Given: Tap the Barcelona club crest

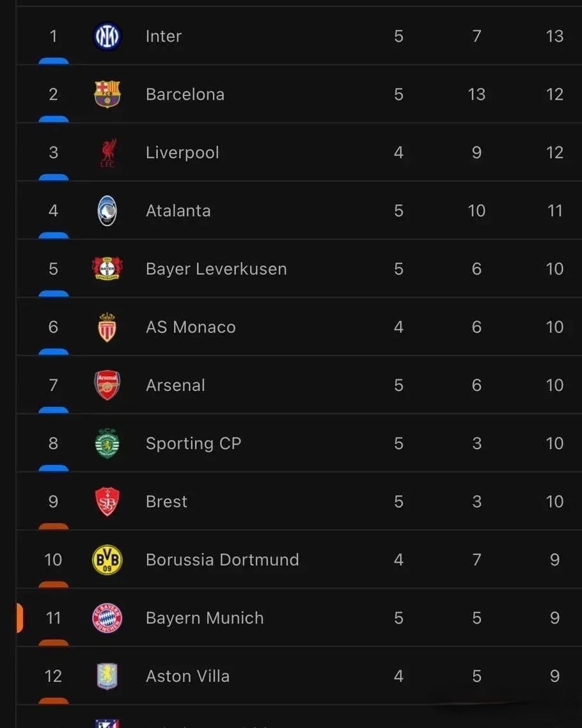Looking at the screenshot, I should pos(107,95).
